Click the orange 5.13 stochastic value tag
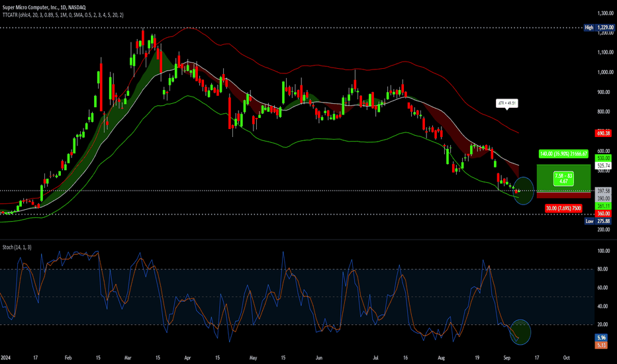617x364 pixels. pyautogui.click(x=601, y=345)
